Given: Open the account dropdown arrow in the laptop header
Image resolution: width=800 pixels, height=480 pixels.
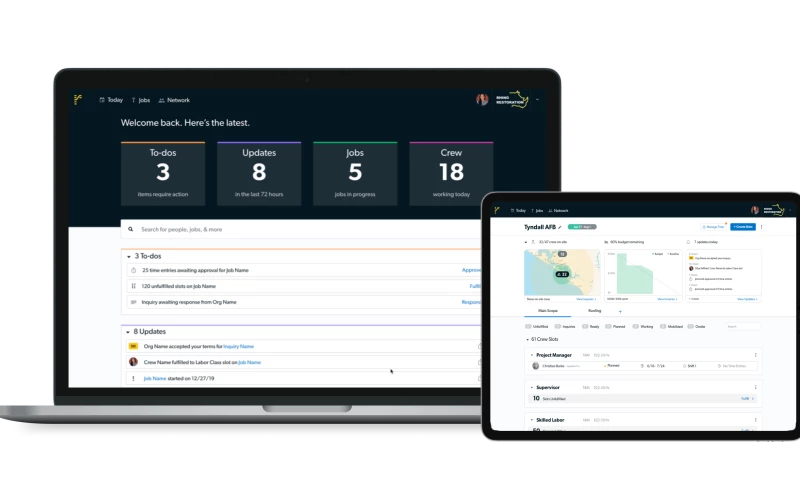Looking at the screenshot, I should click(x=537, y=100).
